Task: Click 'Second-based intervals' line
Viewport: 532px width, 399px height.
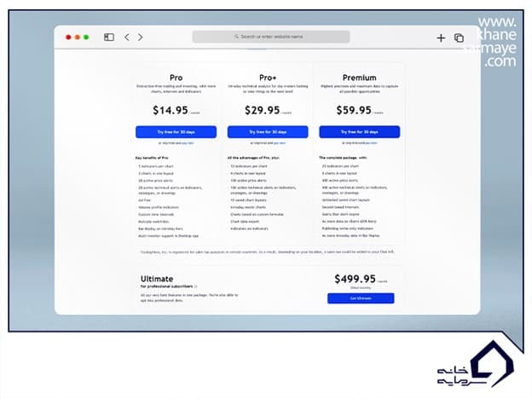Action: click(340, 207)
